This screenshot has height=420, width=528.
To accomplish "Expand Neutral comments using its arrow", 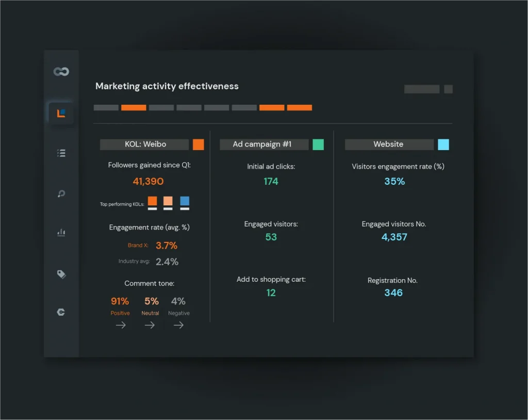I will [x=150, y=325].
